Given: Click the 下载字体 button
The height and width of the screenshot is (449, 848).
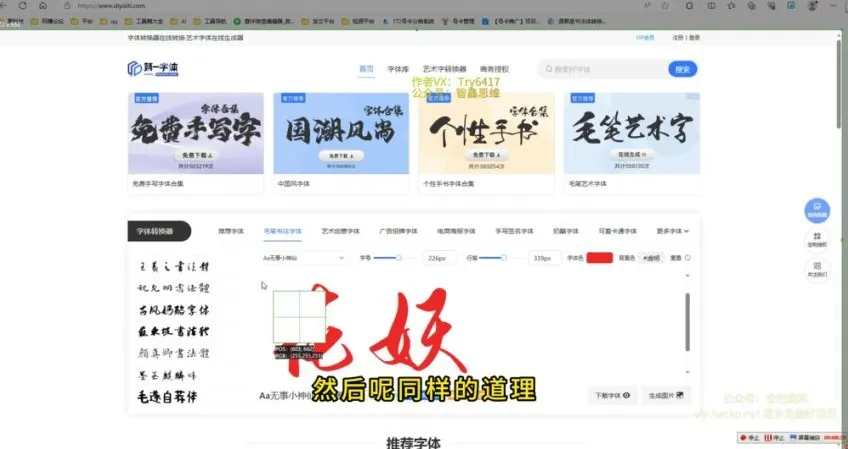Looking at the screenshot, I should (612, 395).
